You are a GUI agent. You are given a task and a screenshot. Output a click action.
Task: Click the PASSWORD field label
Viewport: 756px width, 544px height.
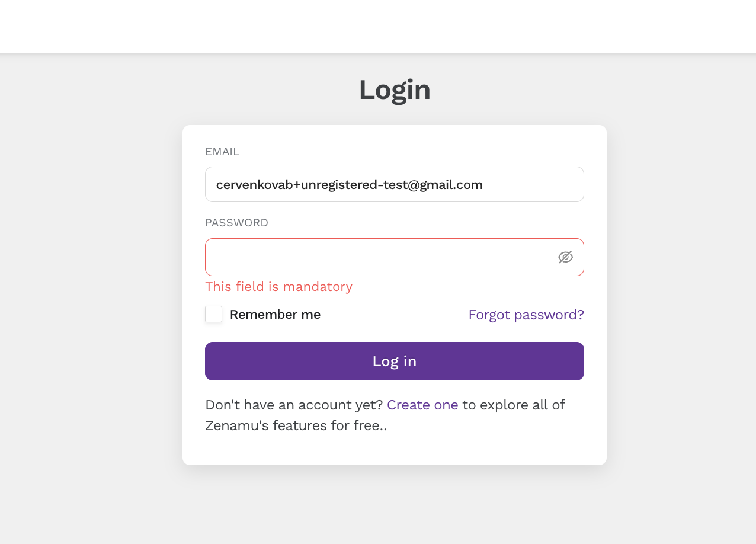tap(236, 223)
